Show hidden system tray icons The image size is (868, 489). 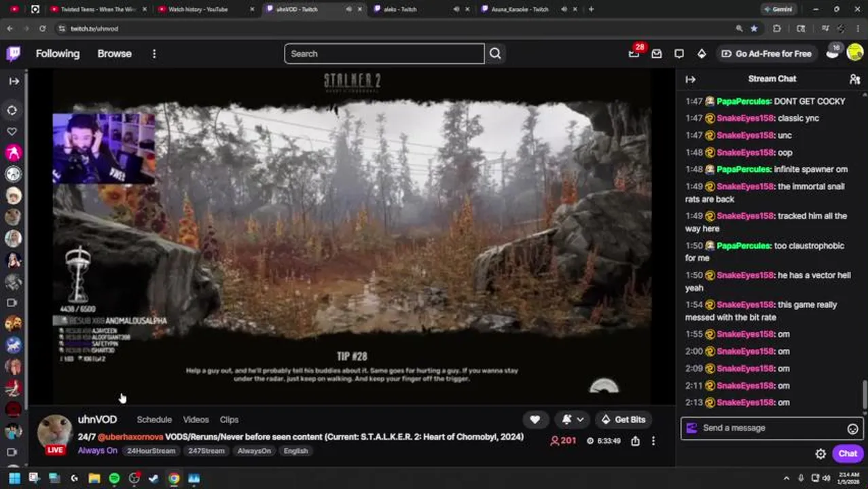[x=786, y=478]
